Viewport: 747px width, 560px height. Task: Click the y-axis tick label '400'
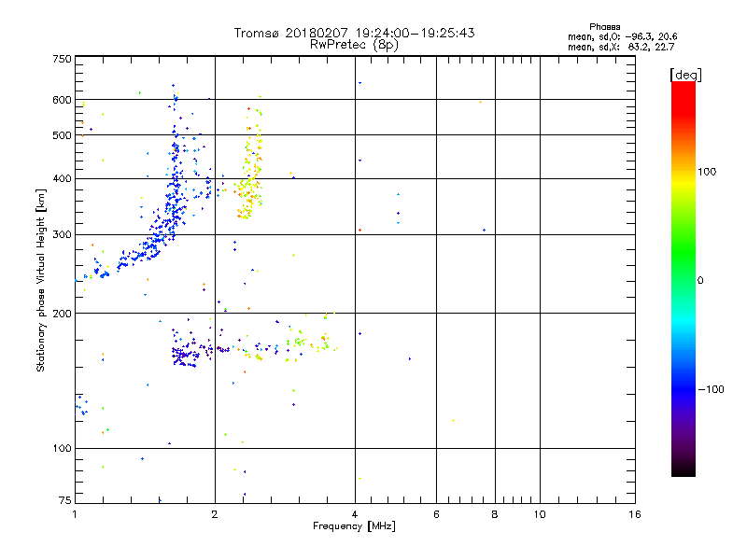[x=62, y=178]
